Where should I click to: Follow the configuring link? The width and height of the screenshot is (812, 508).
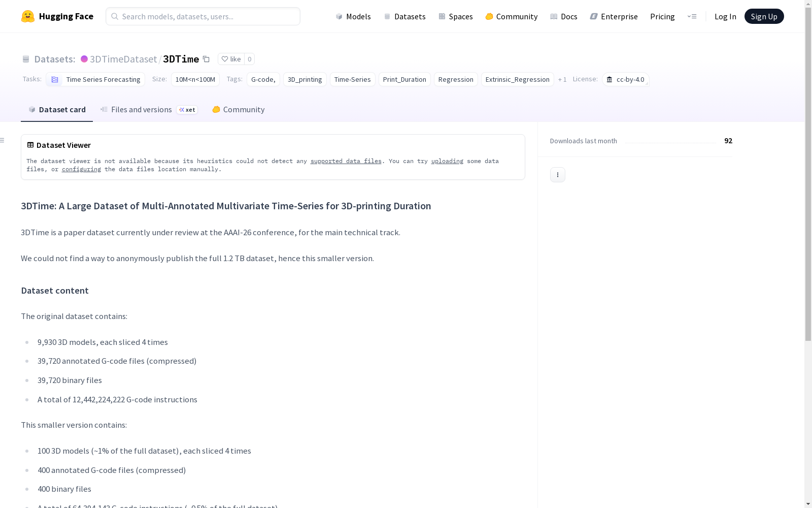81,169
